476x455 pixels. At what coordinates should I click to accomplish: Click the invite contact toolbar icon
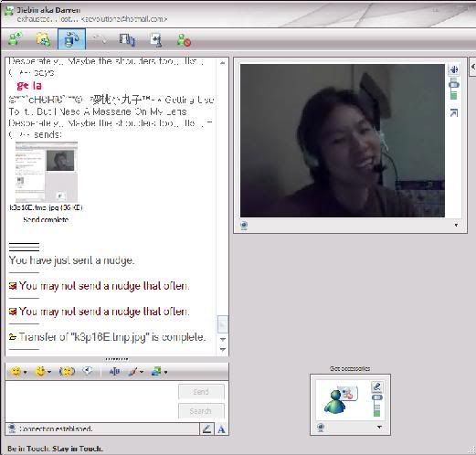tap(15, 39)
